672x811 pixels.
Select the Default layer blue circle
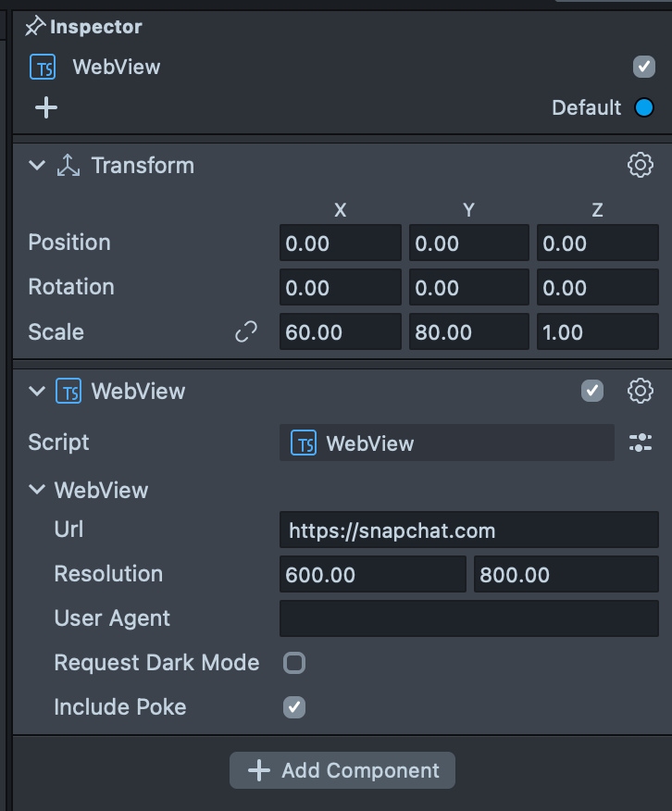click(644, 108)
